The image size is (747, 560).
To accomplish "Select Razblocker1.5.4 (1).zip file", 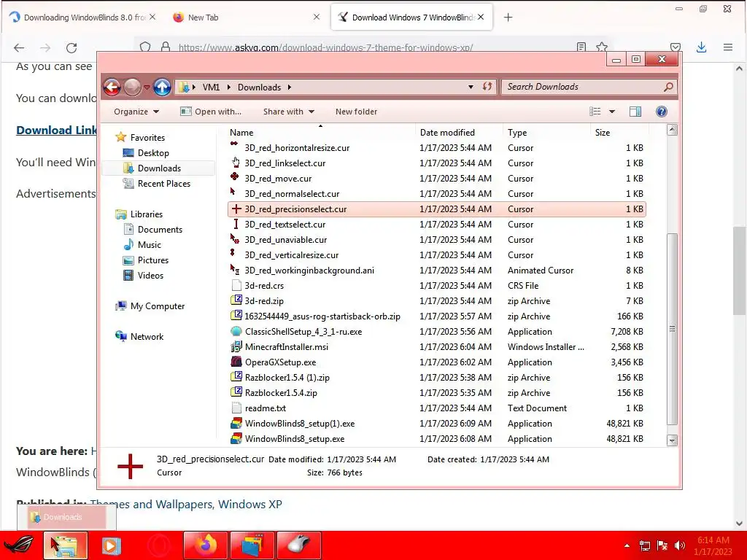I will (437, 377).
